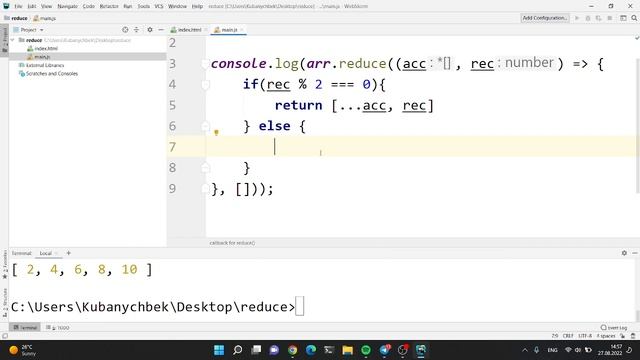Fold the code block at line 3

[x=205, y=64]
